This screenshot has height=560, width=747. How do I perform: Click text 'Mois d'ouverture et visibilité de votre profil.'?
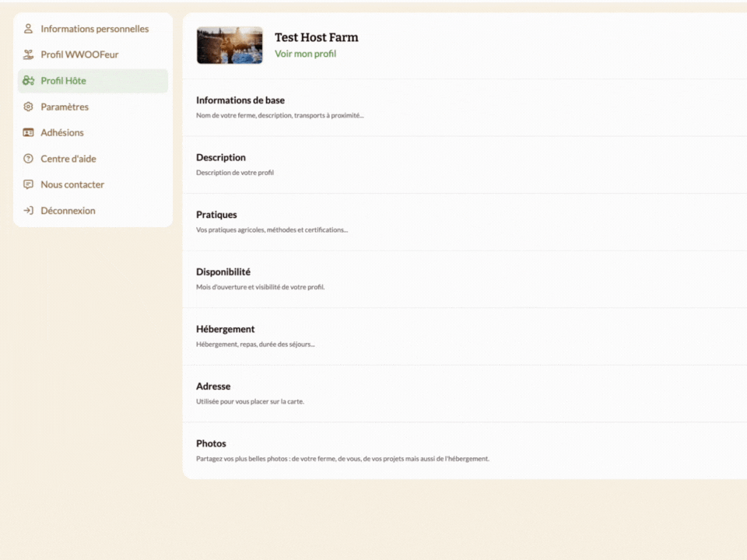[x=260, y=287]
